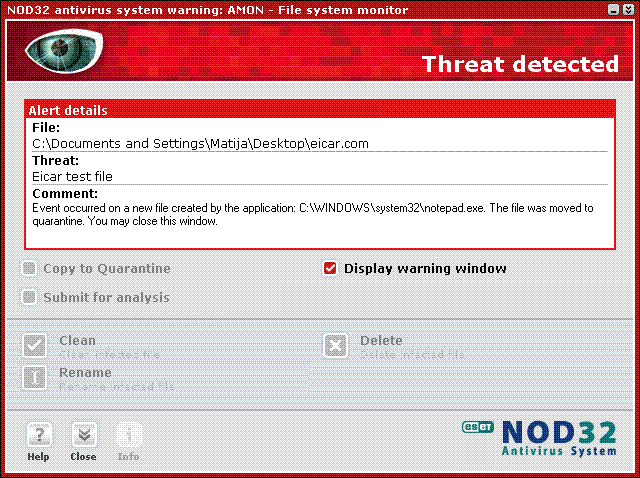Click the Info text label
Image resolution: width=640 pixels, height=478 pixels.
(128, 456)
